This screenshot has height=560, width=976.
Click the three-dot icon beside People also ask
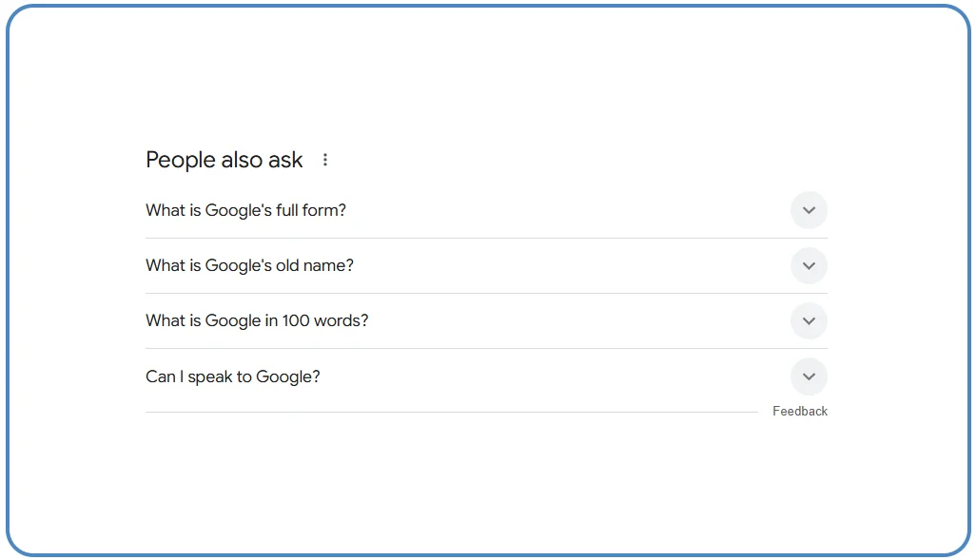[324, 160]
